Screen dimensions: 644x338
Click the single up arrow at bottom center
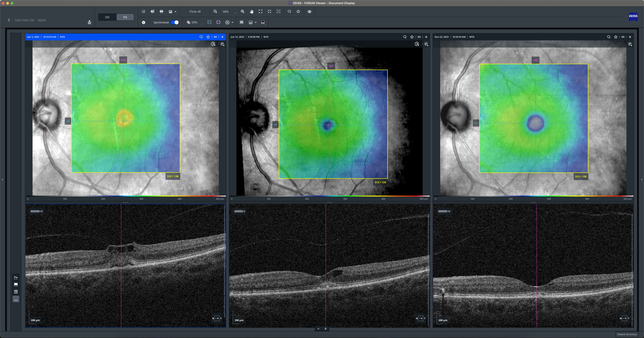coord(318,328)
